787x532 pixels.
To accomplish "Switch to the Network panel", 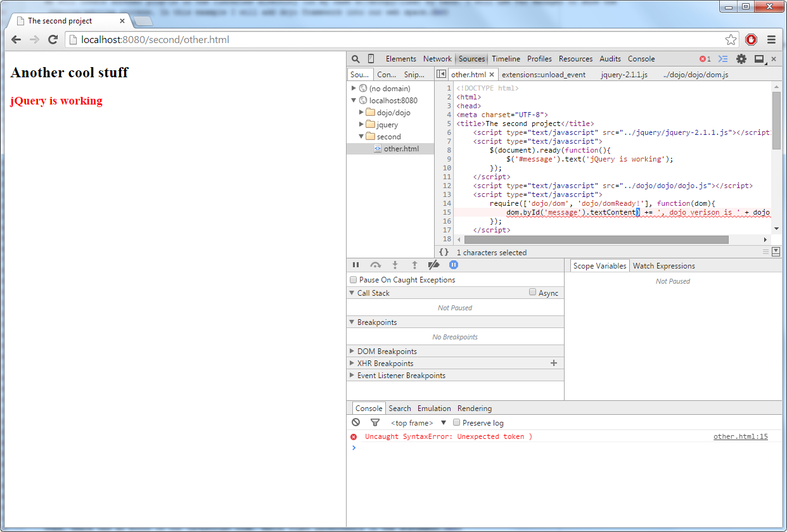I will (x=437, y=59).
